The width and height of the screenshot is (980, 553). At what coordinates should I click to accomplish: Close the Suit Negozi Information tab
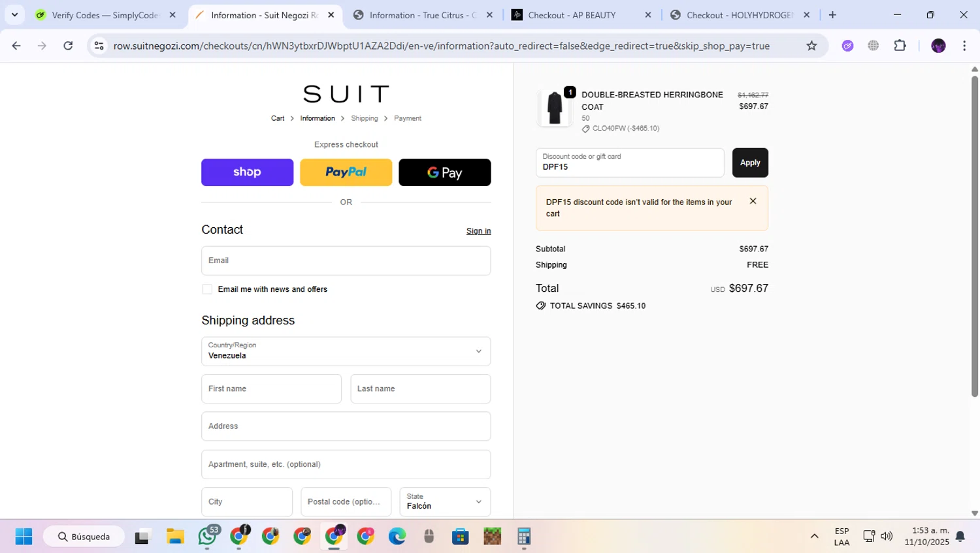[331, 14]
